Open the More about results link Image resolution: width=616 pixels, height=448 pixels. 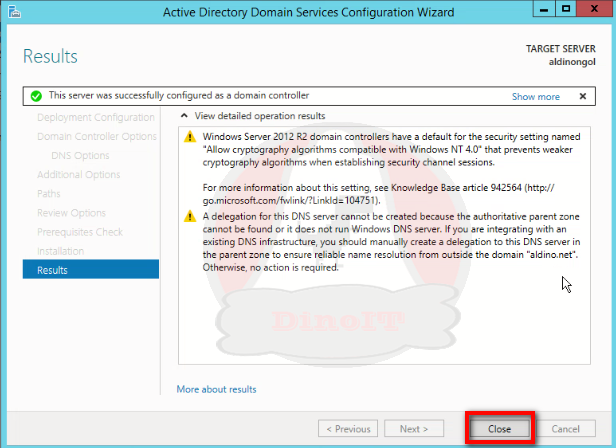216,389
